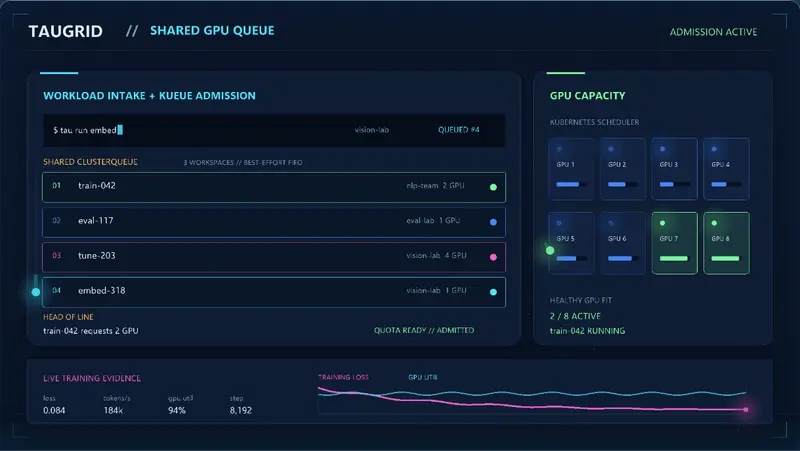Click the LIVE TRAINING EVIDENCE heading
The width and height of the screenshot is (800, 451).
click(x=92, y=378)
